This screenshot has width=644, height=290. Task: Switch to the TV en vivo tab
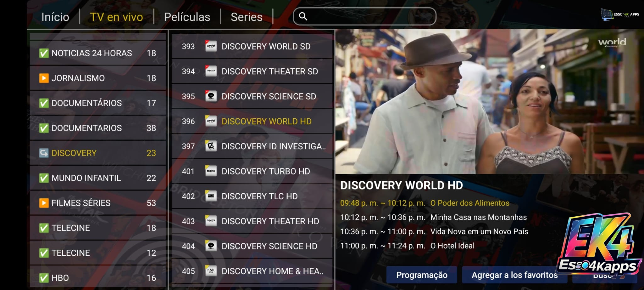point(116,17)
